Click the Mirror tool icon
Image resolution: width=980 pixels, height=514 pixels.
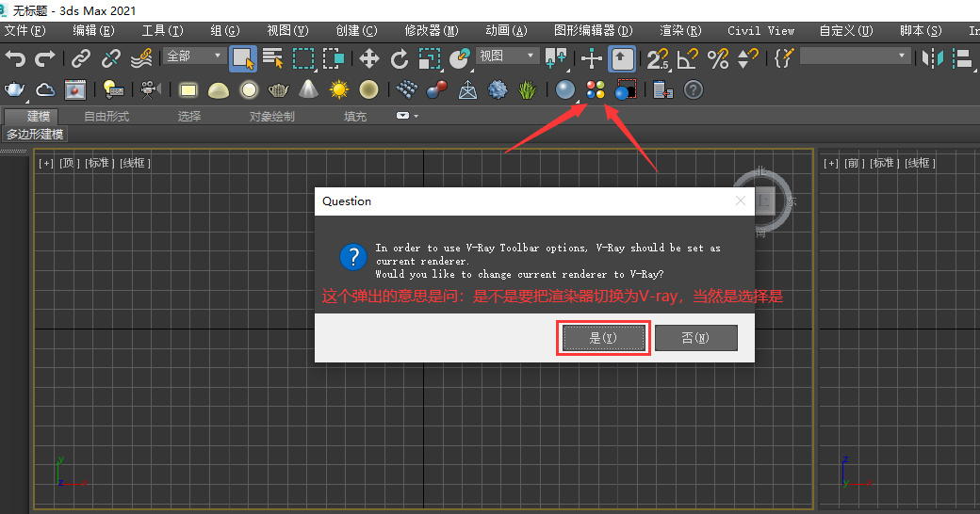[x=932, y=59]
